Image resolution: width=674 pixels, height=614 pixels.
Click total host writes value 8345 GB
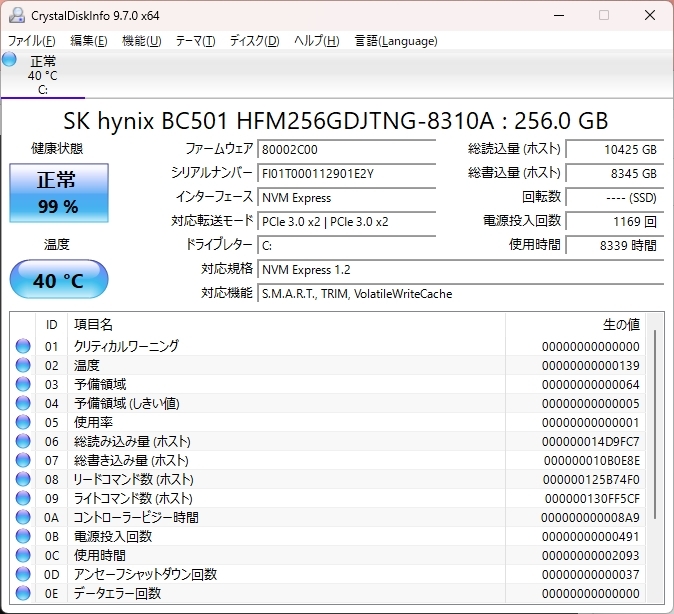point(615,173)
